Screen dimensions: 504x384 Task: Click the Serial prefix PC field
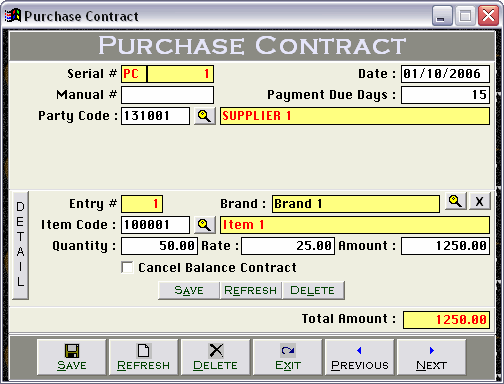(134, 74)
